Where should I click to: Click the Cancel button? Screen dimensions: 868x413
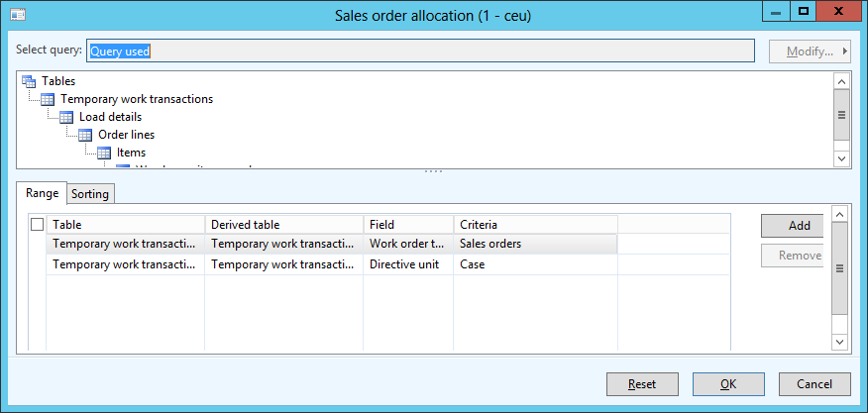[814, 384]
